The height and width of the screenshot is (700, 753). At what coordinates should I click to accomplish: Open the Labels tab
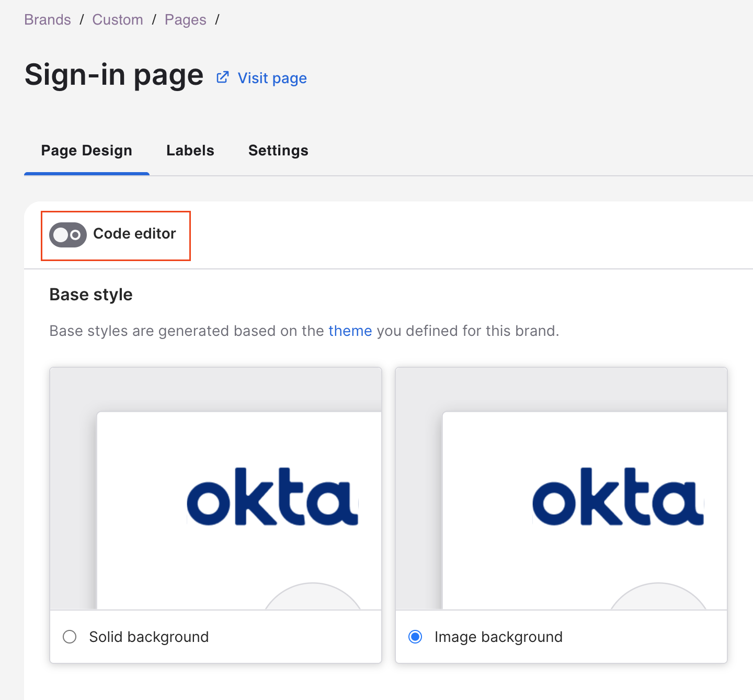click(190, 151)
